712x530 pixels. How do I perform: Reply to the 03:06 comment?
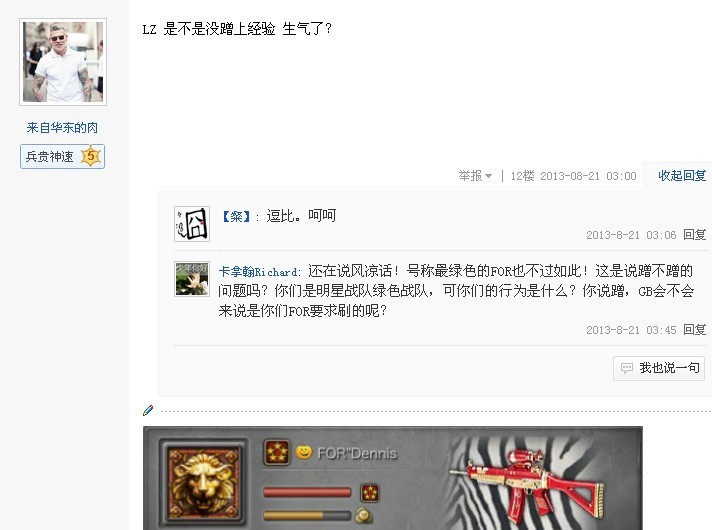pyautogui.click(x=695, y=235)
